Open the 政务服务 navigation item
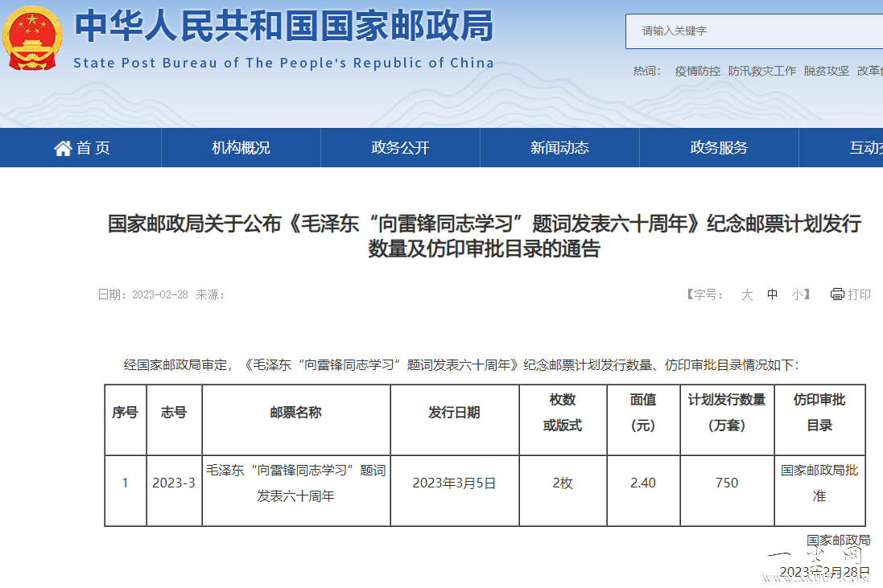This screenshot has height=588, width=883. click(x=719, y=148)
